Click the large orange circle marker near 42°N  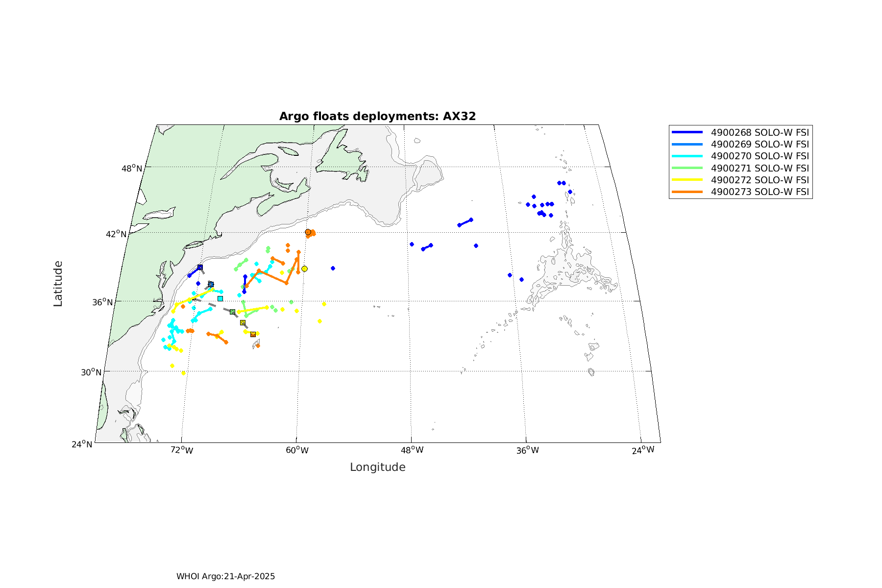[x=308, y=232]
